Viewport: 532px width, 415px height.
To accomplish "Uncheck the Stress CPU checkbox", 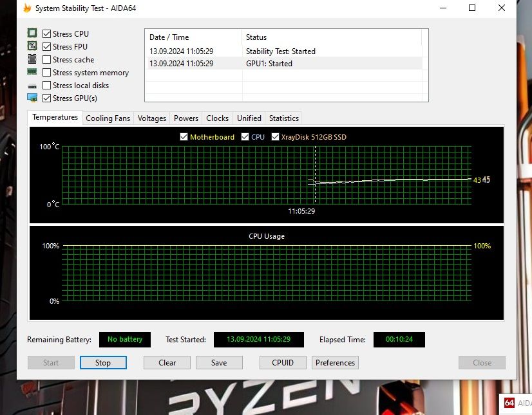I will 47,33.
